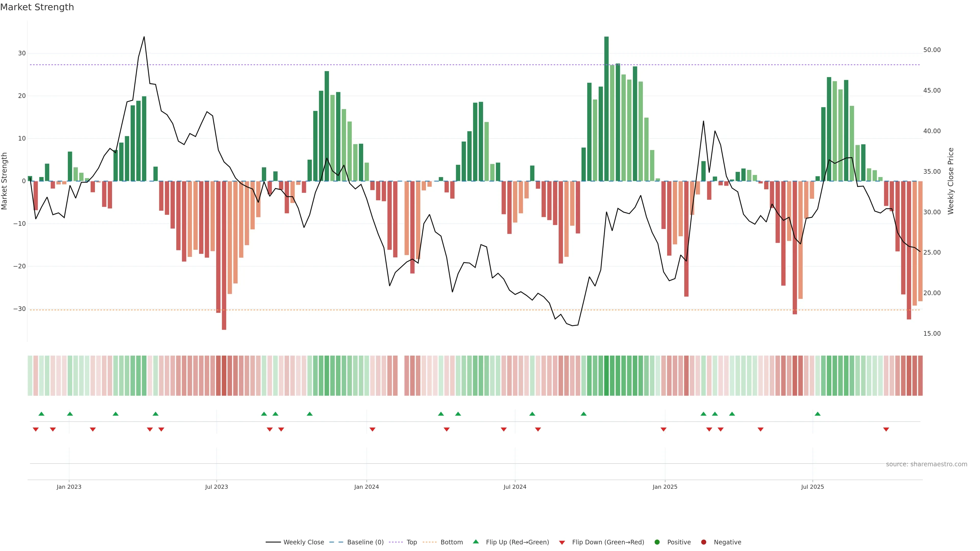Click the Negative red circle legend icon

click(703, 542)
